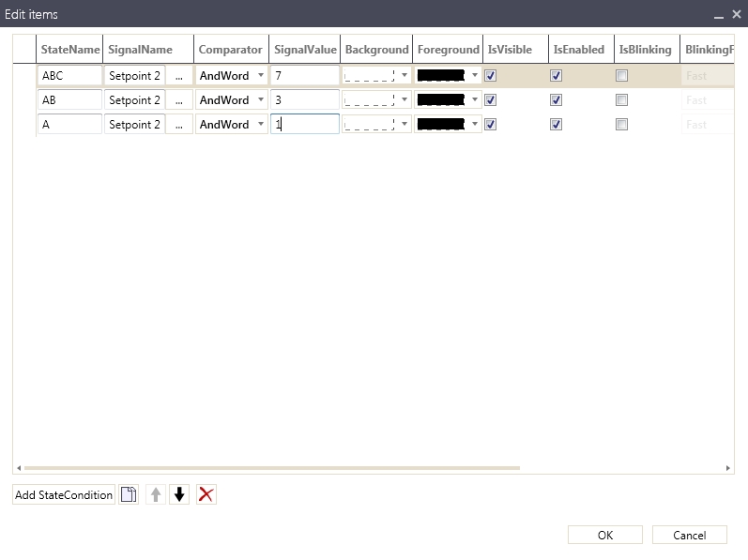Select black Foreground swatch in ABC row
748x560 pixels.
(x=441, y=76)
